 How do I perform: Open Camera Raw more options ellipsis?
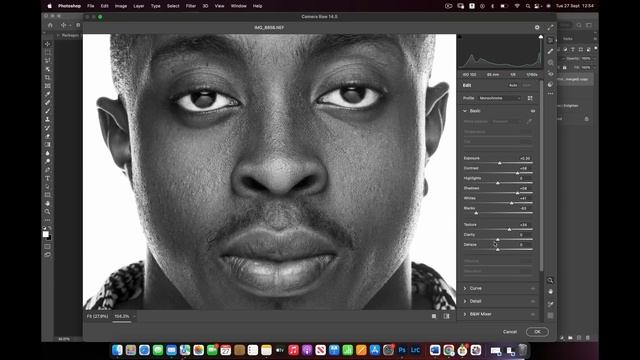tap(550, 94)
